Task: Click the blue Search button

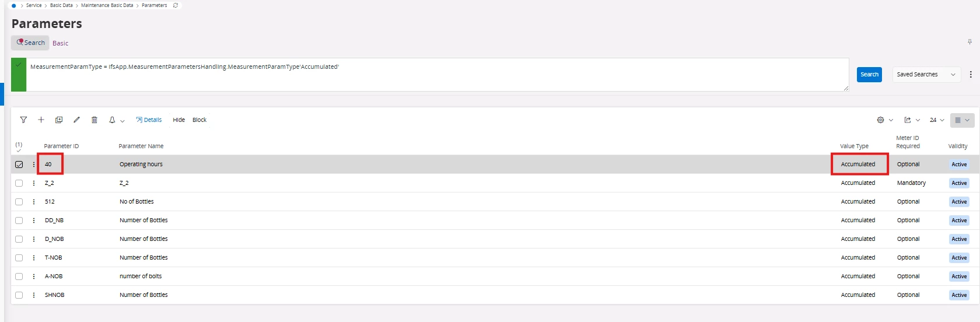Action: click(869, 75)
